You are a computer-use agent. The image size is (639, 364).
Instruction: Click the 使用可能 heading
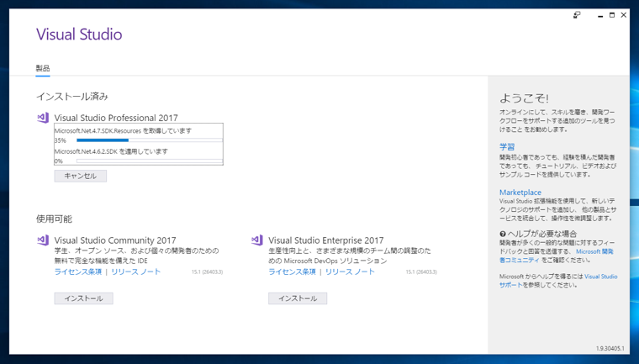[x=54, y=219]
